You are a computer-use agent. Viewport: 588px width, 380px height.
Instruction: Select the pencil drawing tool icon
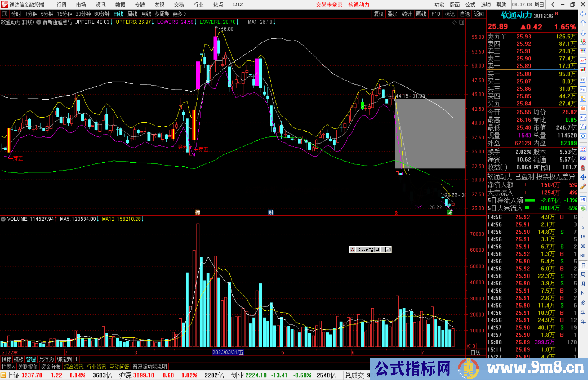click(583, 187)
